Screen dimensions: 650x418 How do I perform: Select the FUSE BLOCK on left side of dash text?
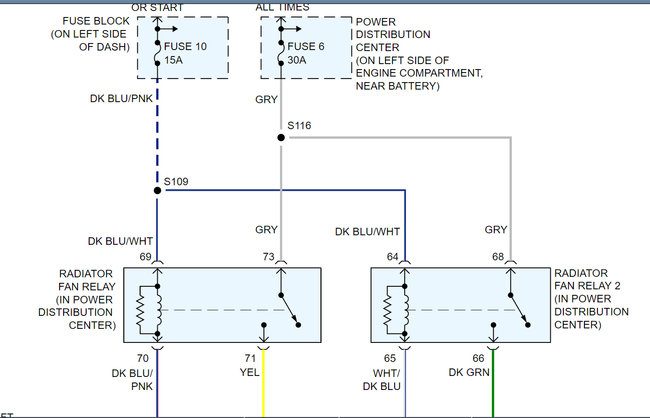(90, 34)
